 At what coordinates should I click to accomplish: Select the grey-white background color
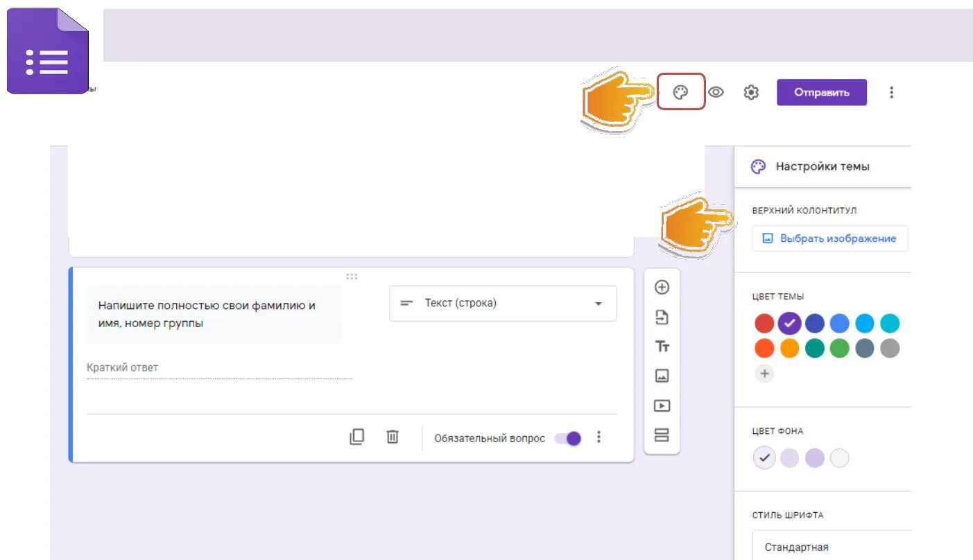[x=840, y=458]
